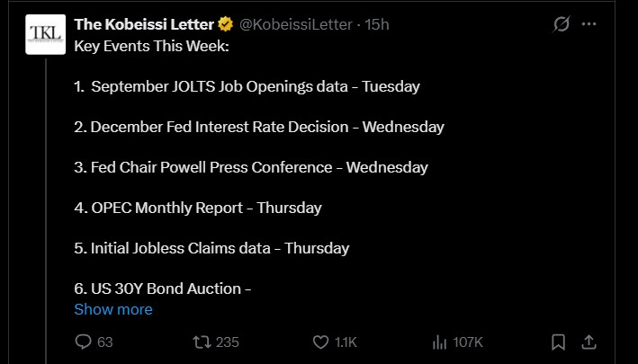Viewport: 638px width, 364px height.
Task: Click the share post icon
Action: coord(589,342)
